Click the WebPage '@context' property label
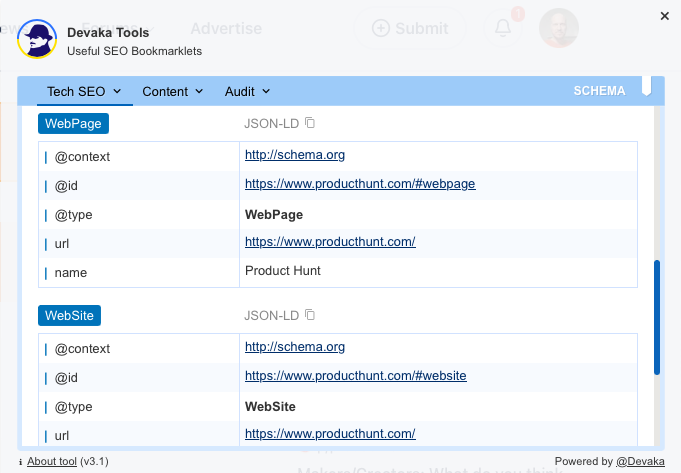Image resolution: width=681 pixels, height=473 pixels. pos(82,157)
